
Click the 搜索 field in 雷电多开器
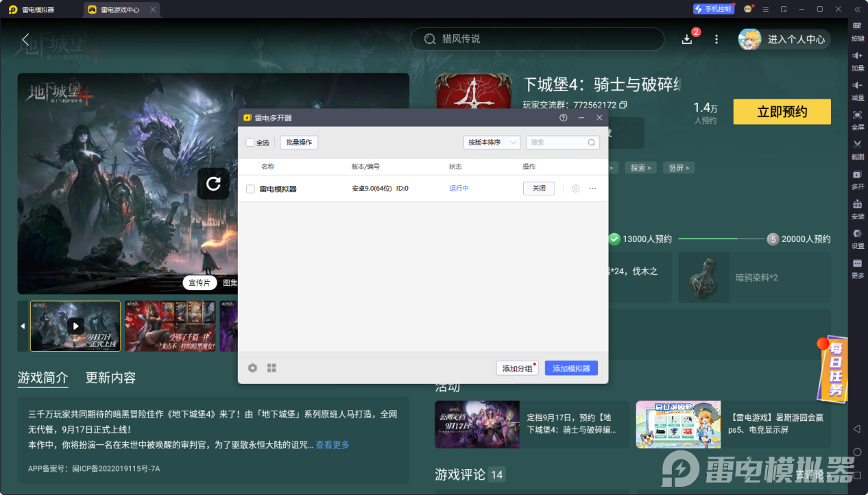[x=557, y=143]
